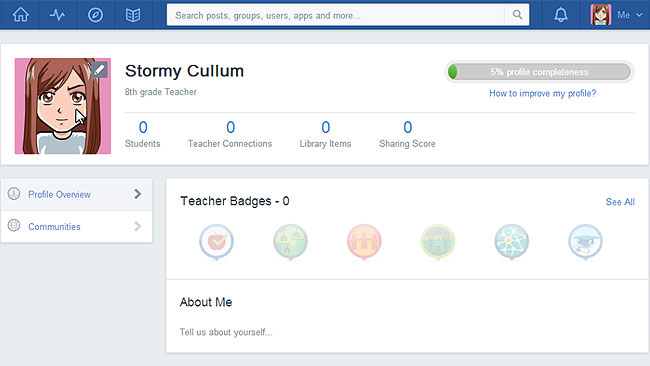
Task: View 0 Library Items count
Action: tap(325, 134)
